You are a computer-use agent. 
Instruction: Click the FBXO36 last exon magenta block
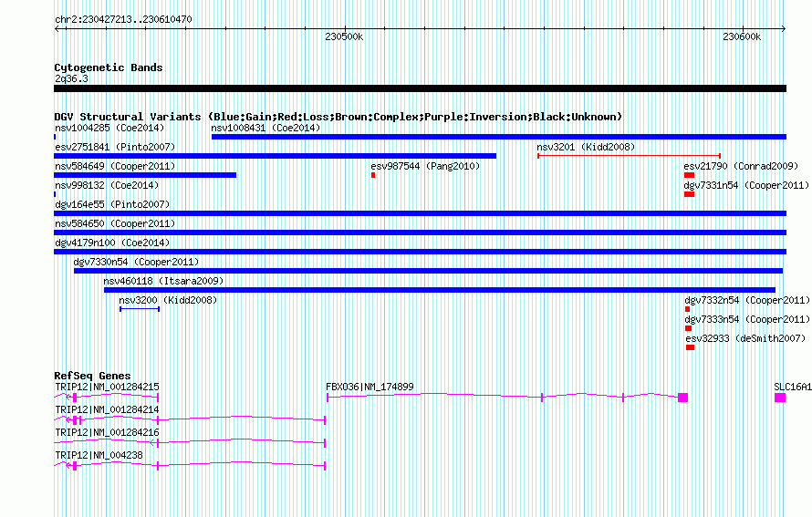[683, 398]
